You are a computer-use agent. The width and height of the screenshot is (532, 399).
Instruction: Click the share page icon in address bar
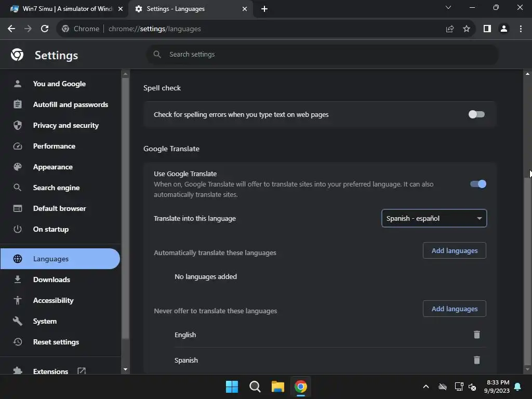tap(450, 29)
